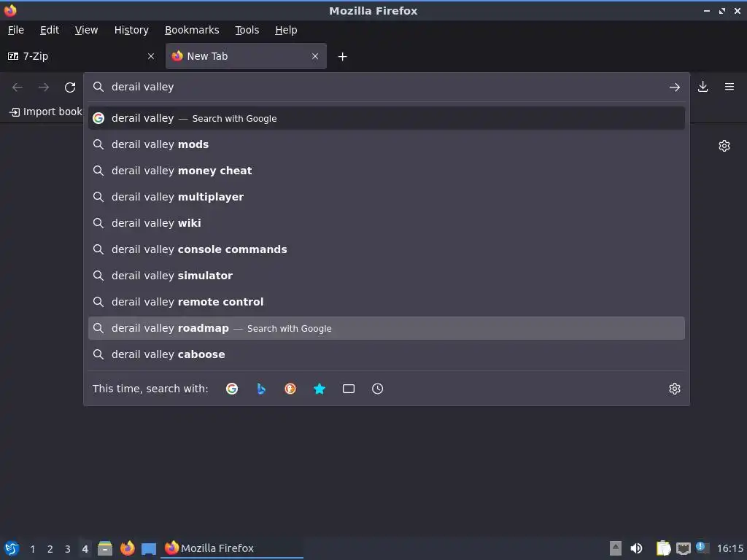This screenshot has width=747, height=560.
Task: Select suggestion 'derail valley caboose'
Action: 387,354
